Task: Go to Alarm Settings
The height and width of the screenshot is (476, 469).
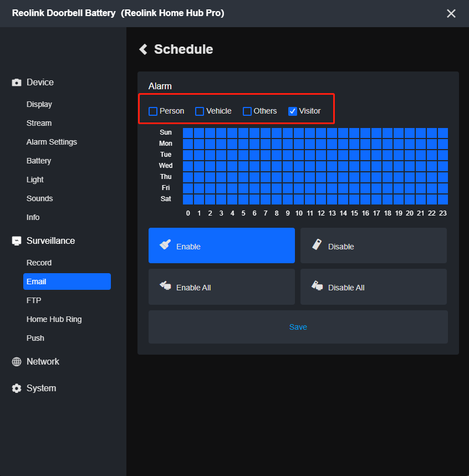Action: (x=52, y=142)
